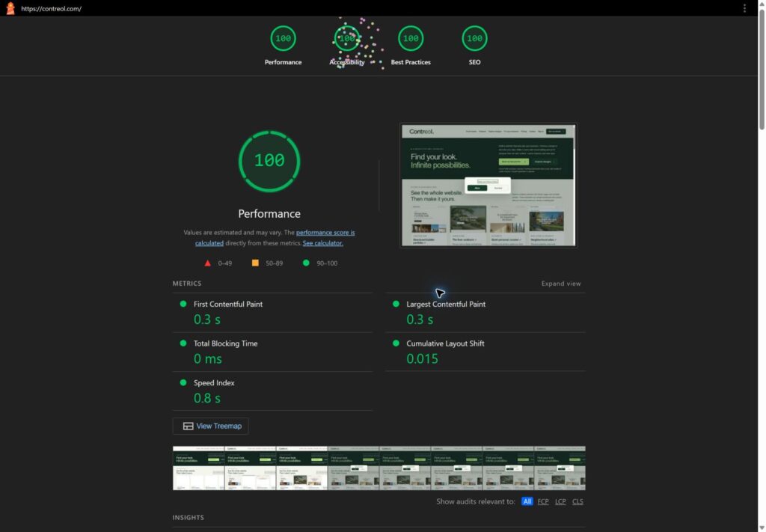Image resolution: width=766 pixels, height=532 pixels.
Task: Open the See calculator link
Action: point(323,242)
